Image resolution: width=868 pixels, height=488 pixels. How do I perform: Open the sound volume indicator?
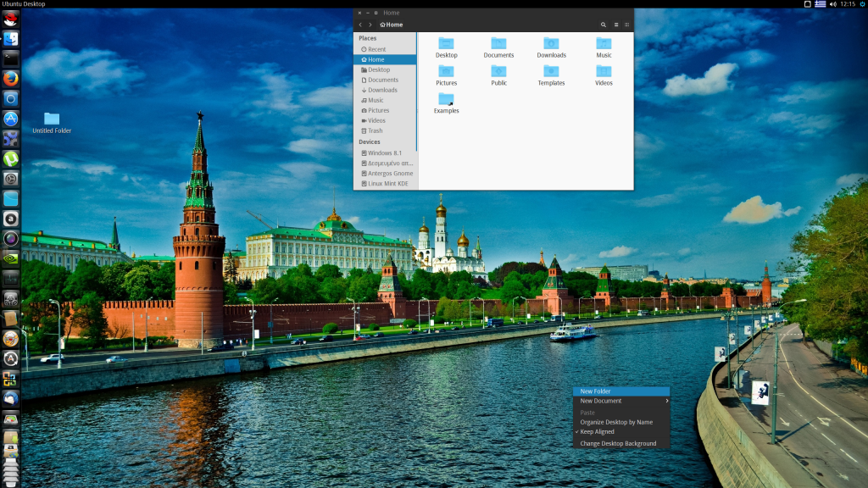tap(833, 4)
